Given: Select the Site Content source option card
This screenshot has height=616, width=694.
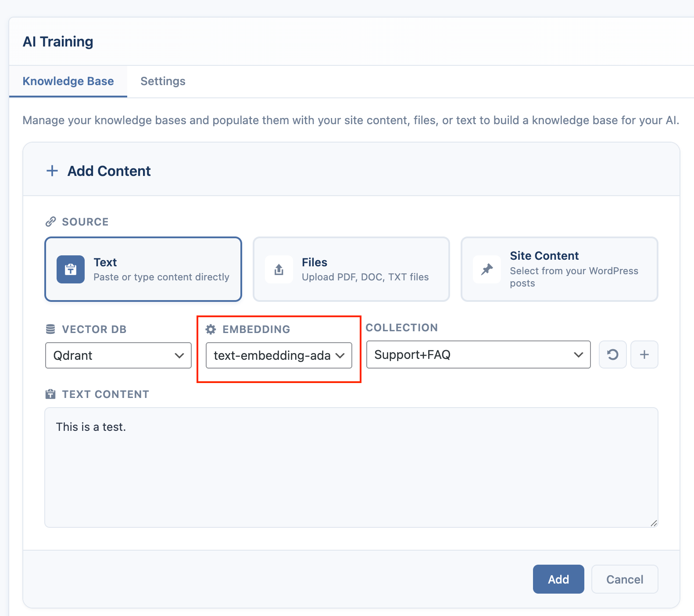Looking at the screenshot, I should 559,269.
